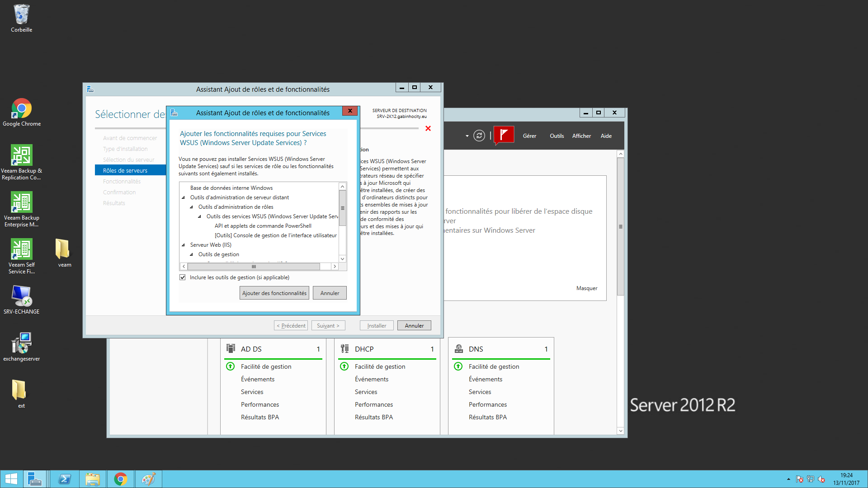
Task: Collapse Outils de gestion tree node
Action: point(191,254)
